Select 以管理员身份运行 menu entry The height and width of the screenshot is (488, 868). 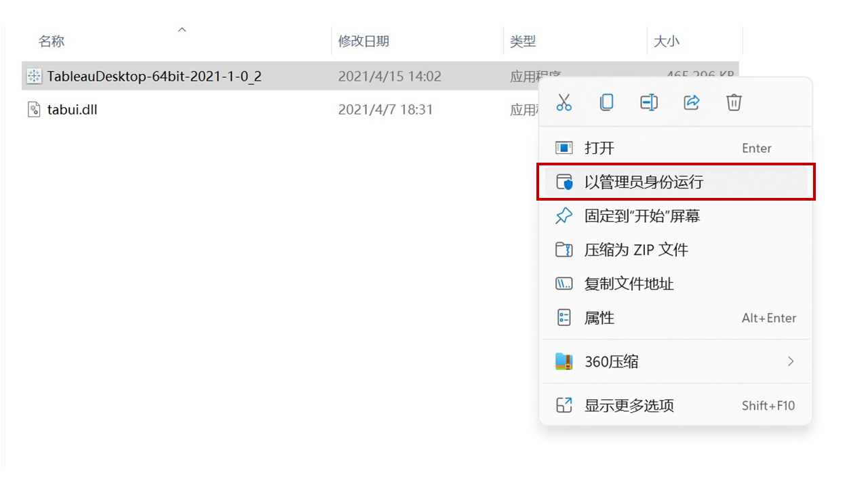point(675,182)
